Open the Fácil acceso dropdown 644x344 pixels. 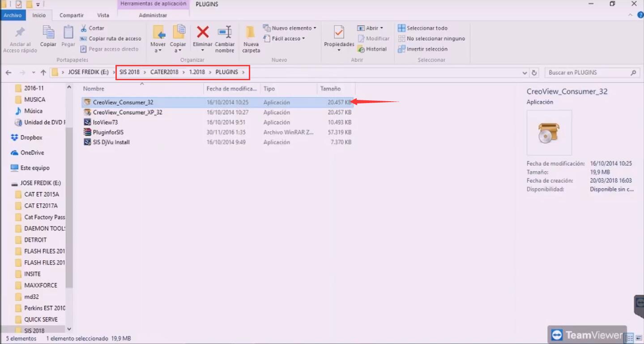click(284, 39)
